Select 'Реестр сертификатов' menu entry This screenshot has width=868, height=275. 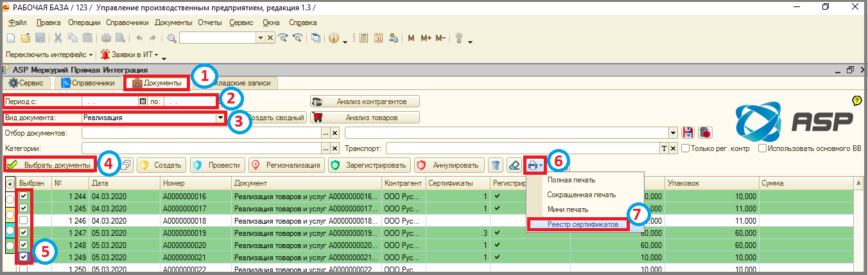(583, 224)
